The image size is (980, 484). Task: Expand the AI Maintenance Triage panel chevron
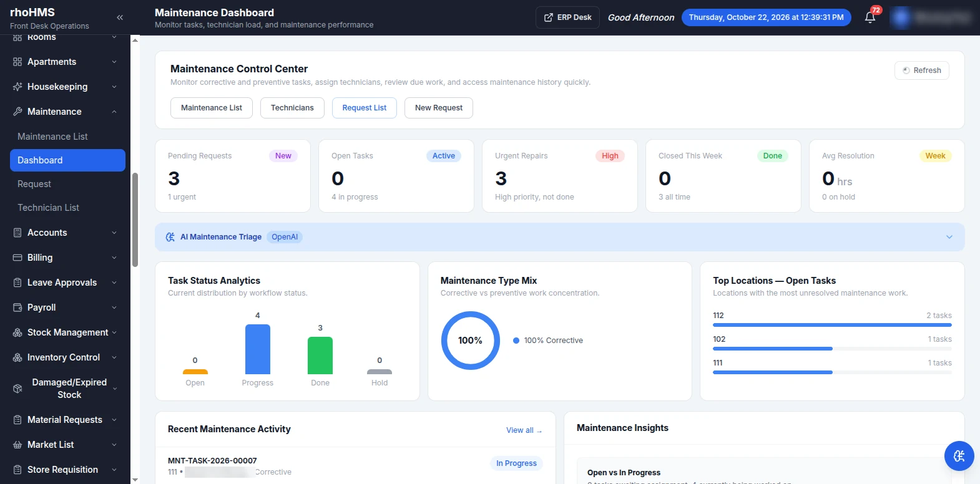[x=949, y=237]
